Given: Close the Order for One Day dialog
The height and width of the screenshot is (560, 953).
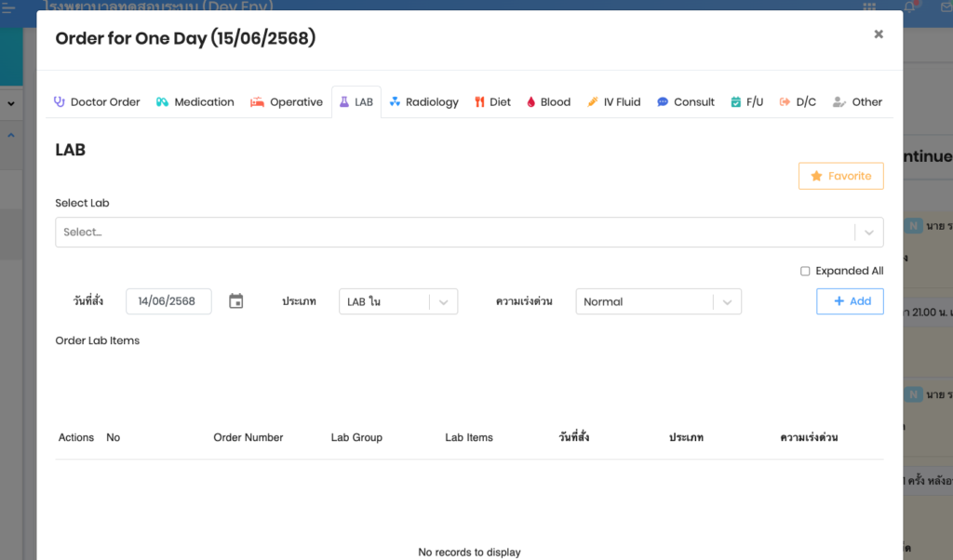Looking at the screenshot, I should tap(878, 34).
